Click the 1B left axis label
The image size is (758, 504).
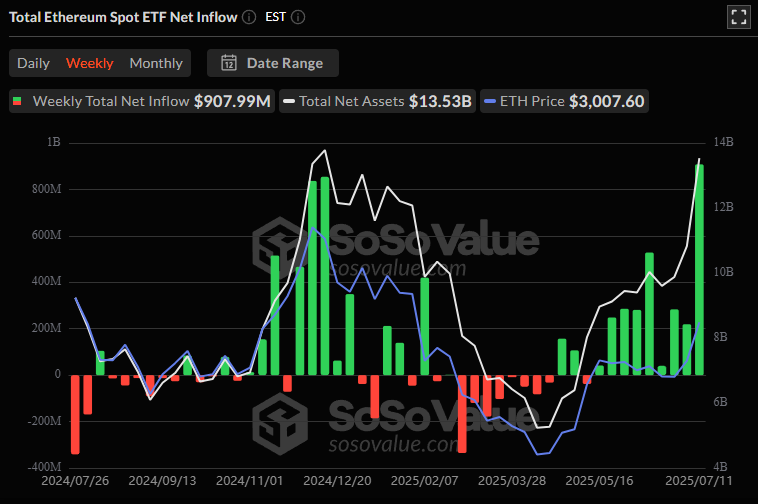[54, 142]
